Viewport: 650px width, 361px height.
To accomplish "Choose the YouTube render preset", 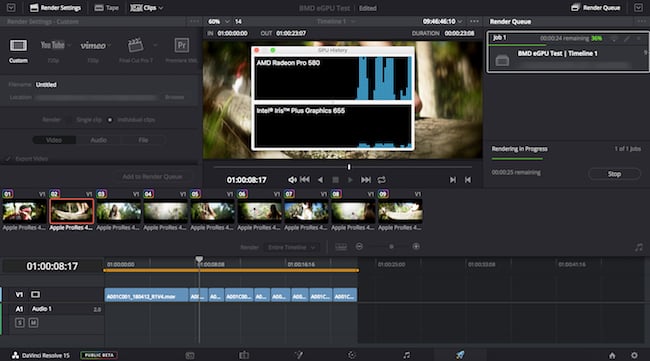I will [x=52, y=45].
